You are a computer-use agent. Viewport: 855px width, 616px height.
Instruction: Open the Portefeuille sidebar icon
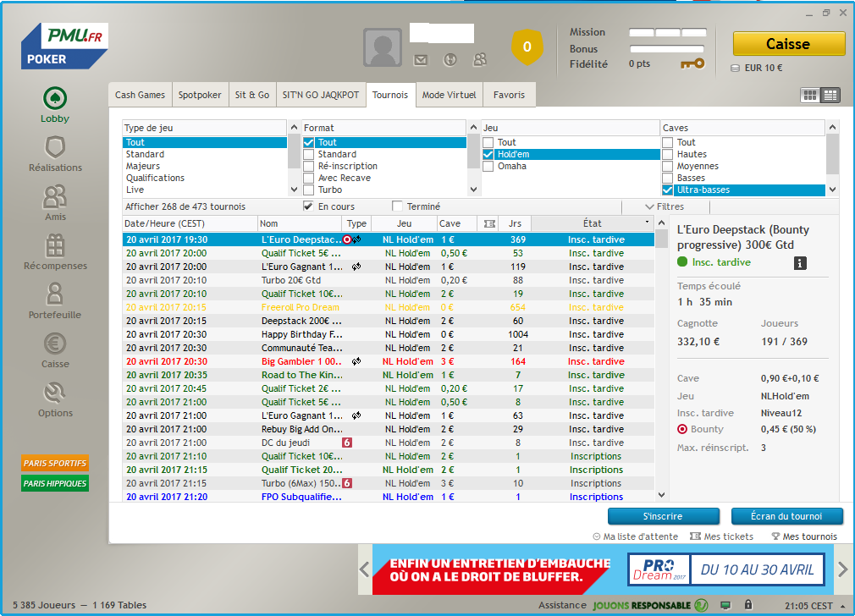pyautogui.click(x=55, y=294)
